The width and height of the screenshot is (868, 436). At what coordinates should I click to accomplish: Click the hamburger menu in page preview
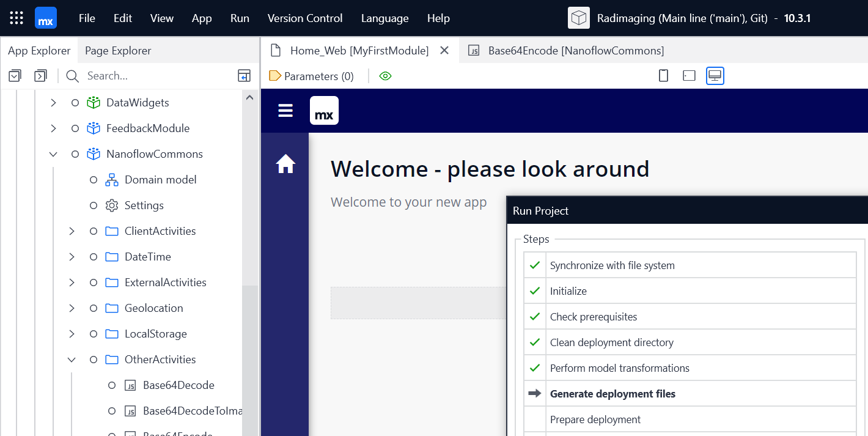pos(285,111)
